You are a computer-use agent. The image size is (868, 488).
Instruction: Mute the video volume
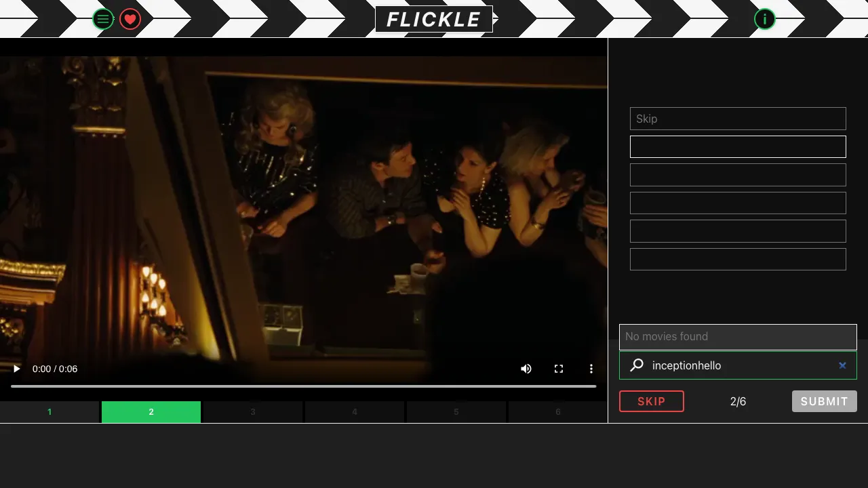(526, 369)
